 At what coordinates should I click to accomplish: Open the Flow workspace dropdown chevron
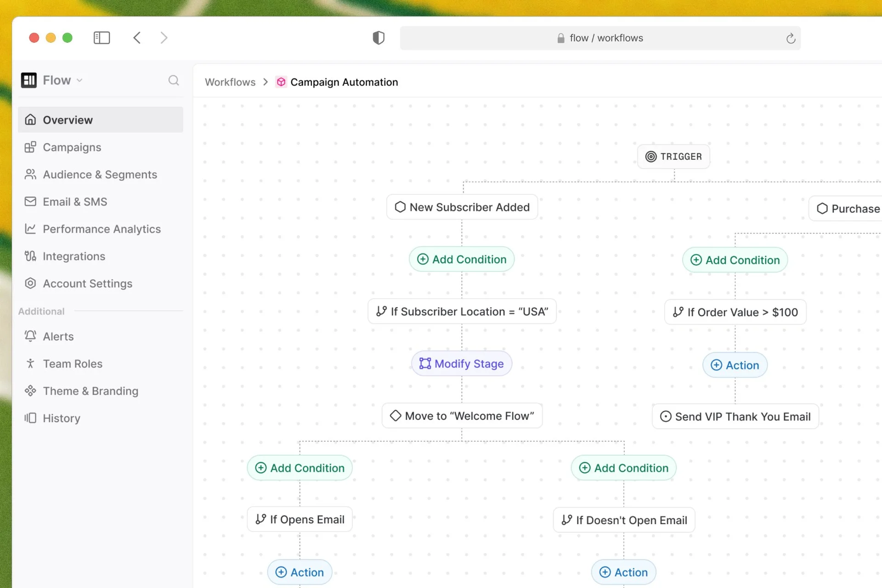(x=79, y=80)
